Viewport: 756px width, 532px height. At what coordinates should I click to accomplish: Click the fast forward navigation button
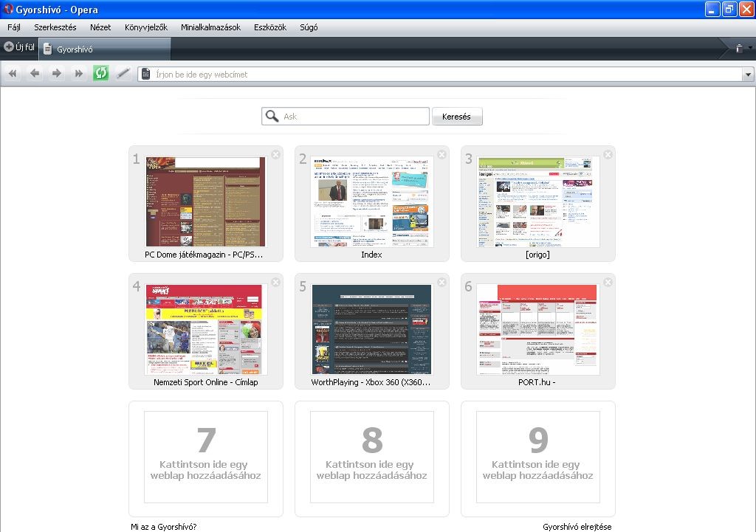pos(78,74)
